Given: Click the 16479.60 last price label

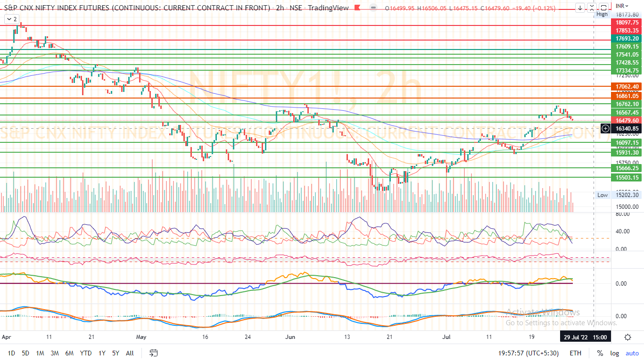Looking at the screenshot, I should (x=627, y=120).
